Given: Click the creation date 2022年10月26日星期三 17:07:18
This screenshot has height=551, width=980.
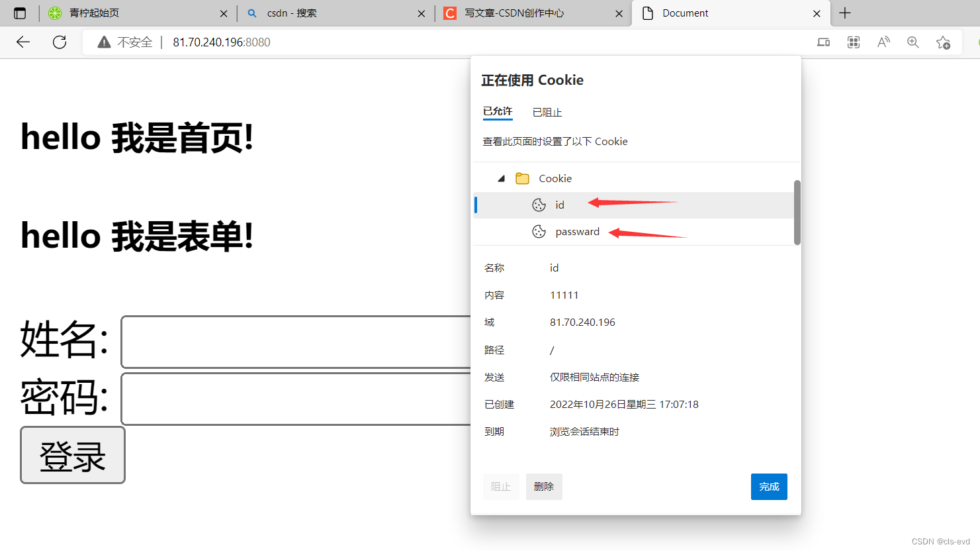Looking at the screenshot, I should tap(624, 405).
